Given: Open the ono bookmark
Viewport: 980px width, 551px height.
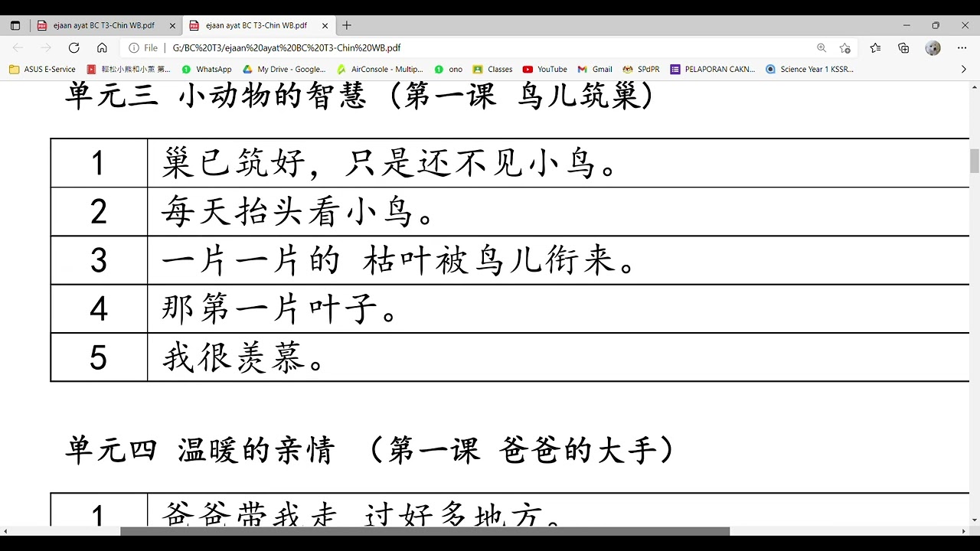Looking at the screenshot, I should 449,69.
